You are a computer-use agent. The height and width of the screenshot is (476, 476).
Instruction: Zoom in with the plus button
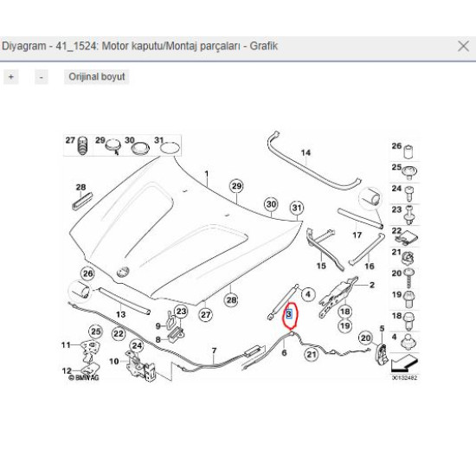pos(11,77)
